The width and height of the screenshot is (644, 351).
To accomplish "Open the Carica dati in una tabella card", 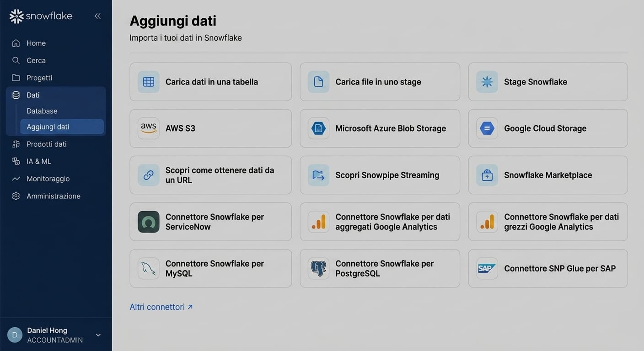I will 210,82.
